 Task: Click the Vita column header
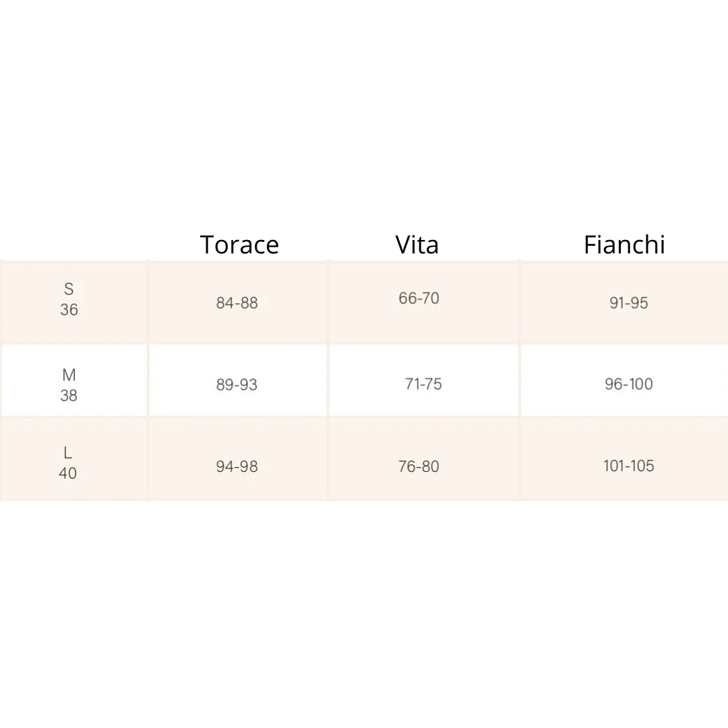click(x=417, y=245)
